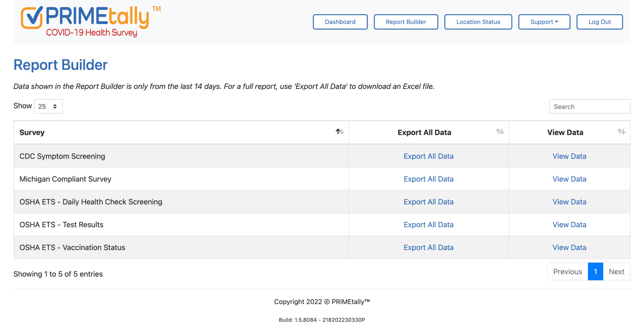This screenshot has width=644, height=332.
Task: Click the Survey column header label
Action: coord(32,133)
